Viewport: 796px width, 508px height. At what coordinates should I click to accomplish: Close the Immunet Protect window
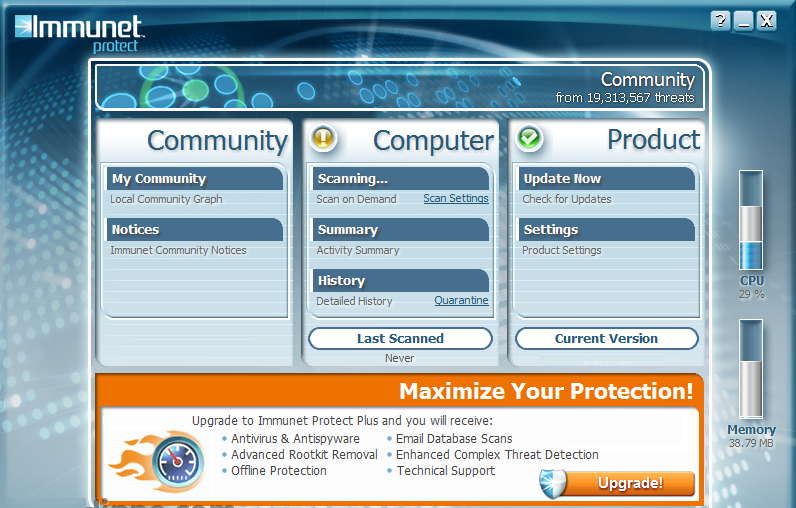pos(767,21)
